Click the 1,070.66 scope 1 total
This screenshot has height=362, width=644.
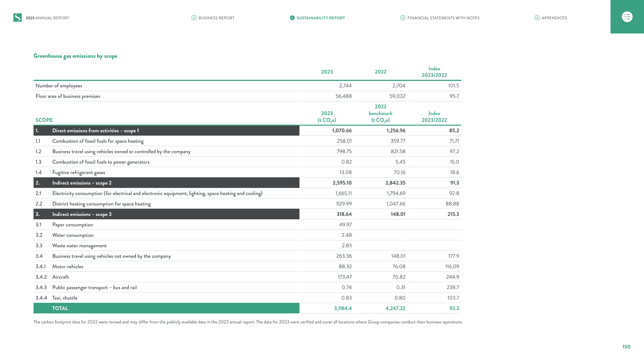[342, 131]
